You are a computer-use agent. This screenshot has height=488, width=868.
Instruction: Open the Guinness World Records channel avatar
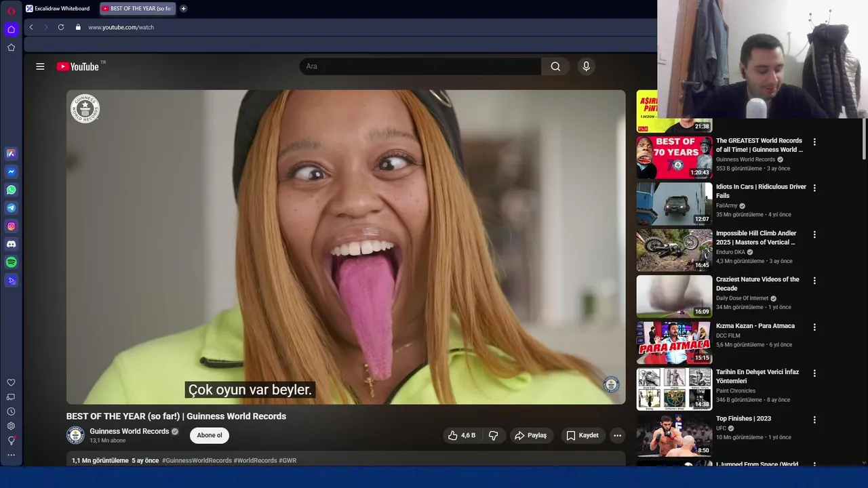(75, 435)
